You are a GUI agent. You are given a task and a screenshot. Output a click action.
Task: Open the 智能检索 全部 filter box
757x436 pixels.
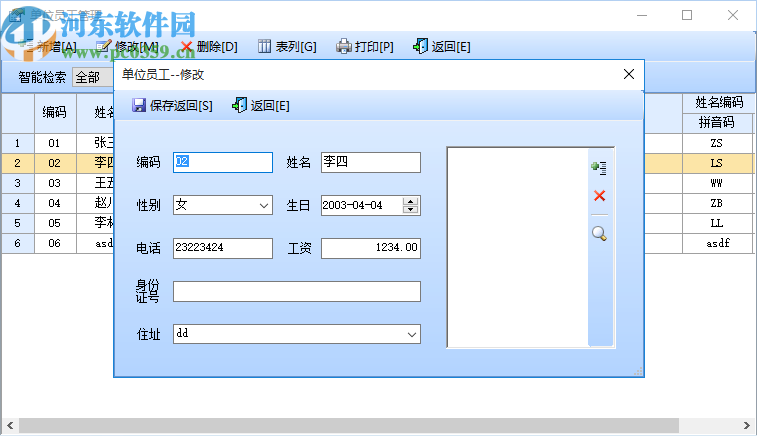coord(93,77)
